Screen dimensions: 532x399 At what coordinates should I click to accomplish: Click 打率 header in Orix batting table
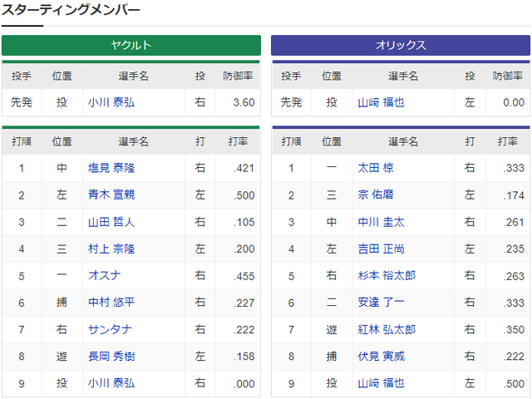[x=508, y=141]
